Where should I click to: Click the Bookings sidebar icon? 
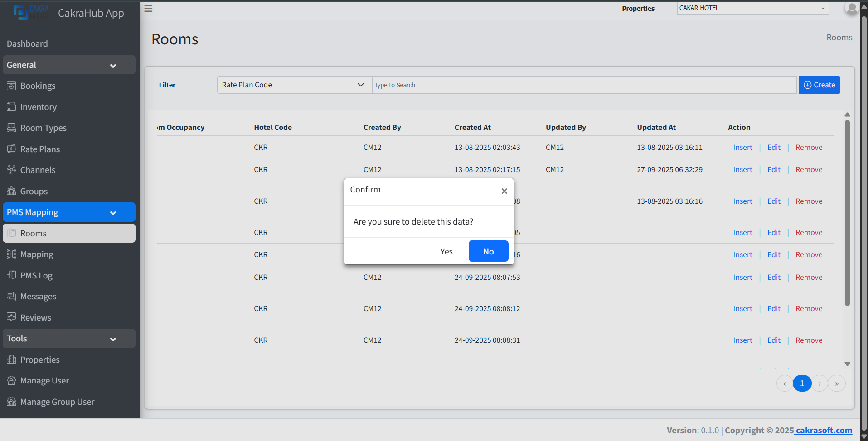[11, 86]
